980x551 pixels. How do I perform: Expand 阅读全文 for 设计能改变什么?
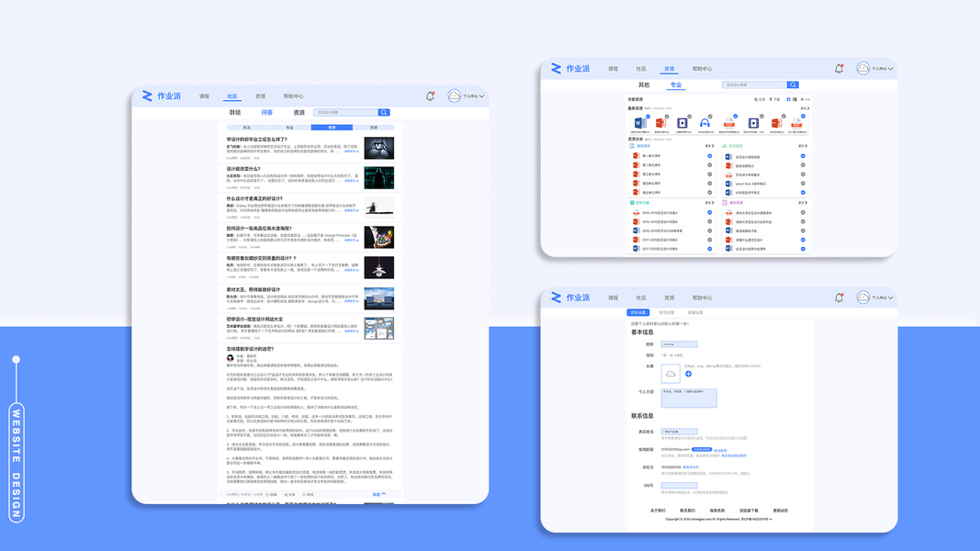pos(351,181)
